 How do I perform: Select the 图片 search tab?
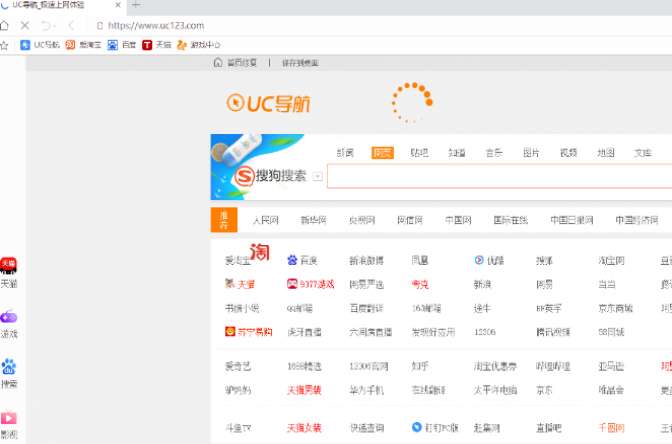tap(531, 153)
